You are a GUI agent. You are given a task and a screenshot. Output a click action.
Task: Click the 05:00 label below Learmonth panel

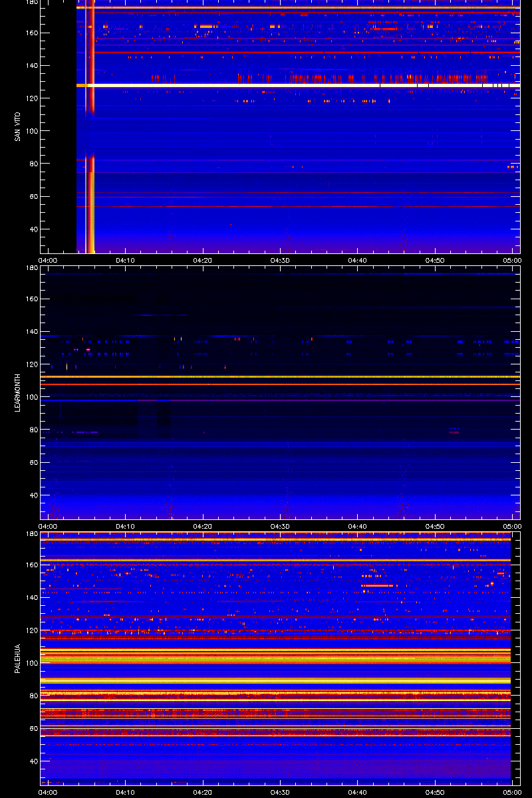click(512, 526)
